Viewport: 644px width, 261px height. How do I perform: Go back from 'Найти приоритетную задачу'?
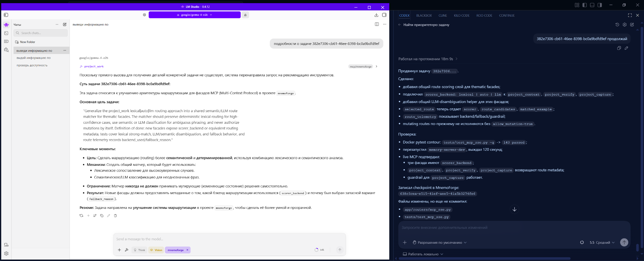pos(400,25)
